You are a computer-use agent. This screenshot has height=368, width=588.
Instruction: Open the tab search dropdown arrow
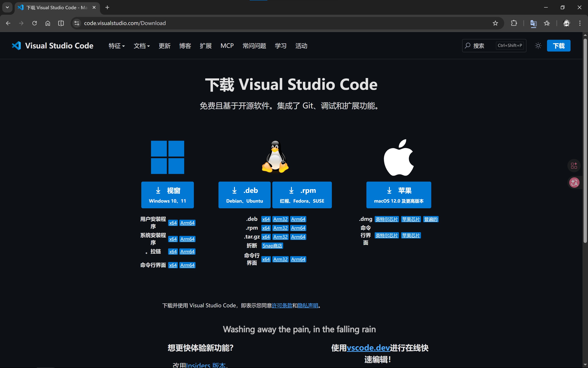coord(7,7)
